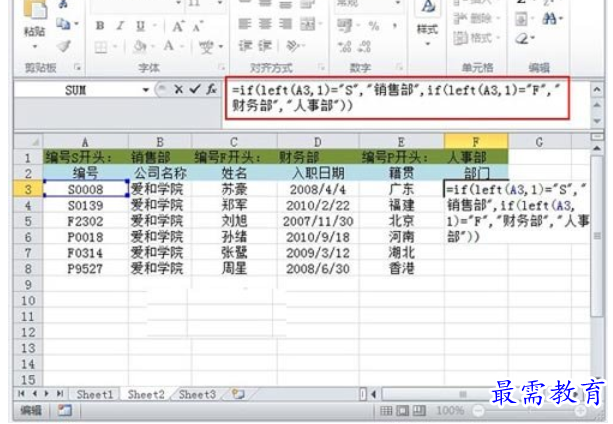Click the Find & Select binoculars icon
The width and height of the screenshot is (613, 424).
[x=550, y=18]
